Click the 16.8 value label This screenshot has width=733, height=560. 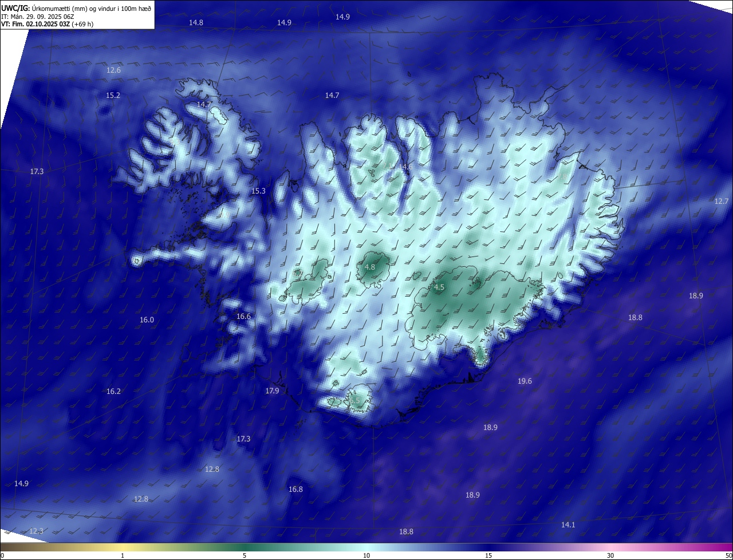click(x=295, y=489)
